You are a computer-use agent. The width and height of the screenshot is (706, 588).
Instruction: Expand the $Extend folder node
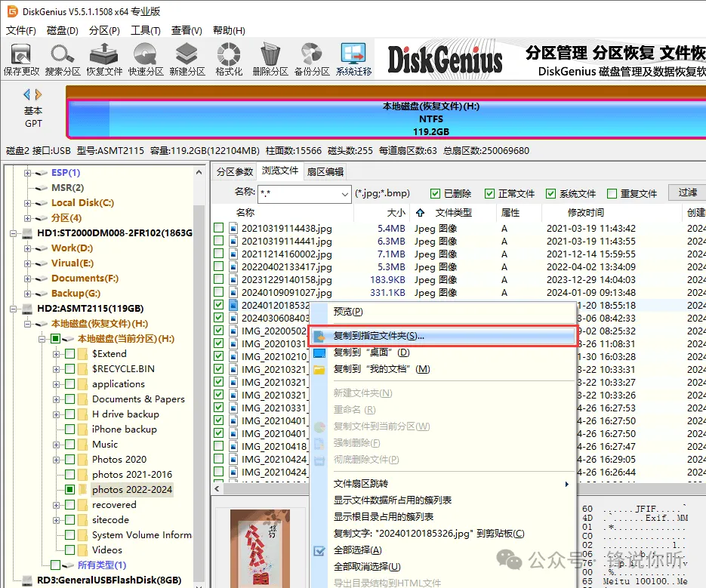(57, 354)
